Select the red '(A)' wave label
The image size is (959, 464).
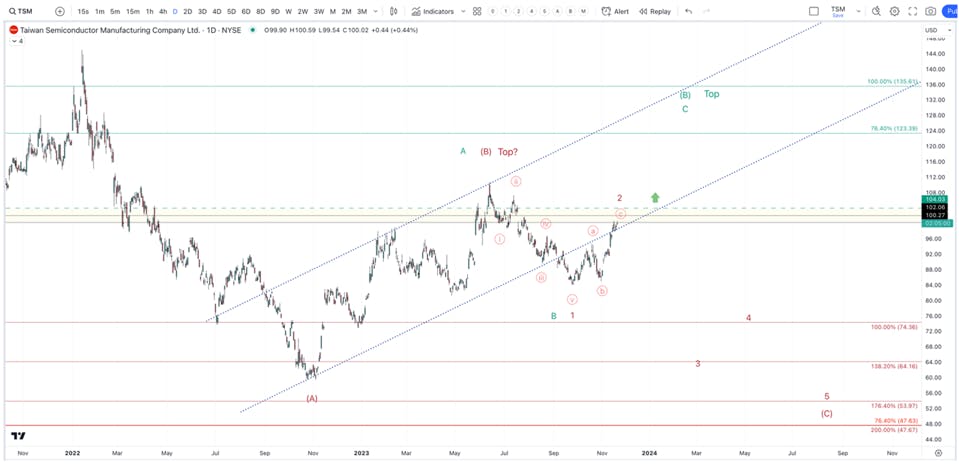(x=312, y=399)
